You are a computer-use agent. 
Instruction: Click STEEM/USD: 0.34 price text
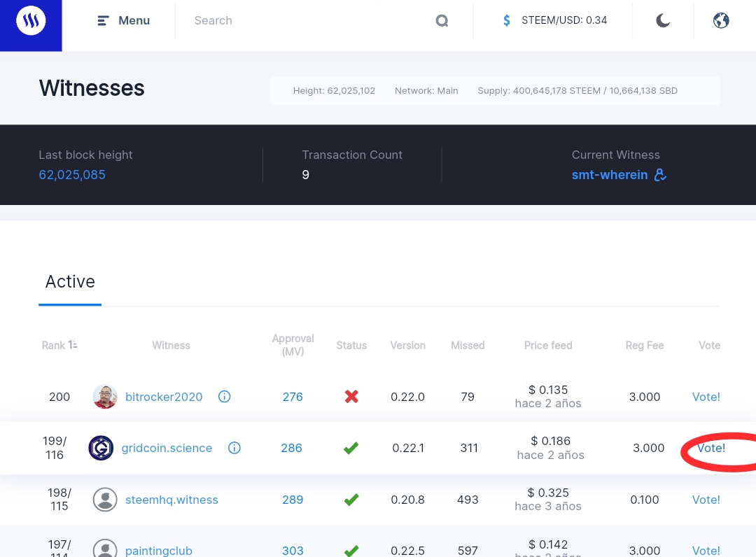(x=564, y=20)
